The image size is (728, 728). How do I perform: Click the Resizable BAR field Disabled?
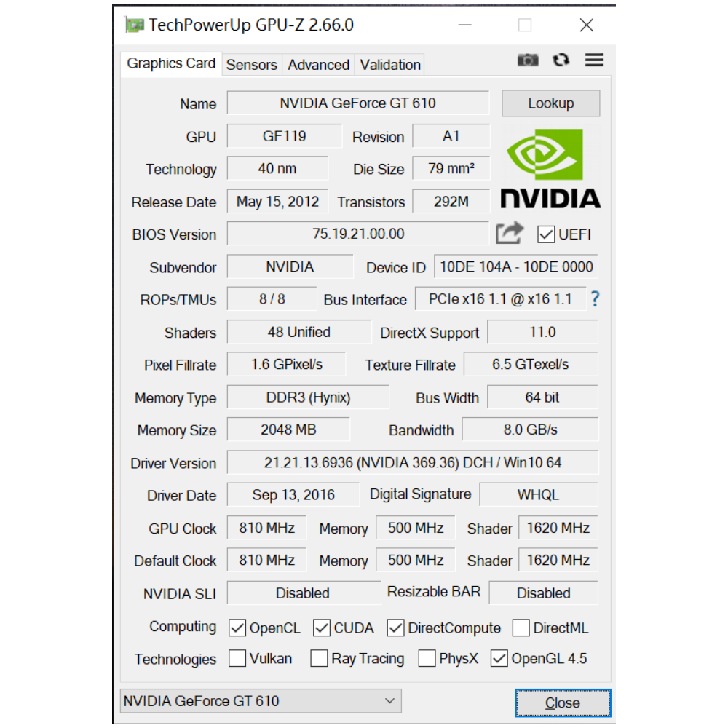(x=544, y=593)
